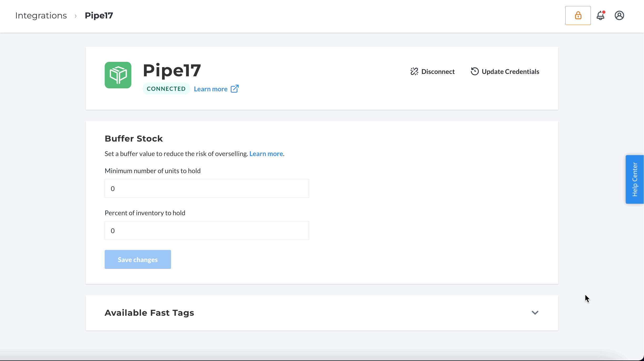This screenshot has height=361, width=644.
Task: Click the Disconnect button label
Action: (438, 72)
